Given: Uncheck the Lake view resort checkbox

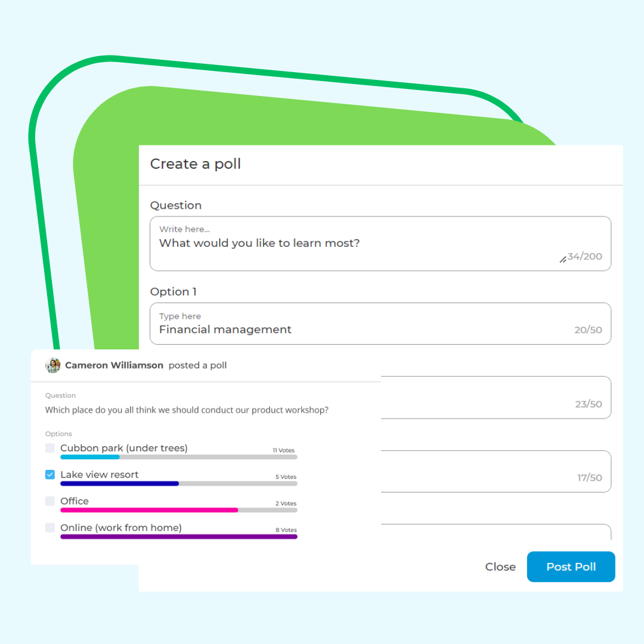Looking at the screenshot, I should pyautogui.click(x=50, y=475).
